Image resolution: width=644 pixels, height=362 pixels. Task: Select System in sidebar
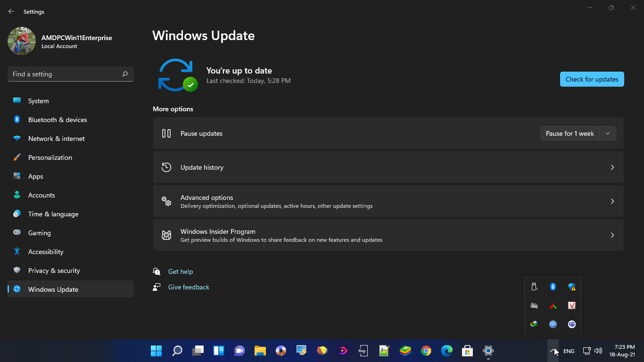pyautogui.click(x=71, y=101)
